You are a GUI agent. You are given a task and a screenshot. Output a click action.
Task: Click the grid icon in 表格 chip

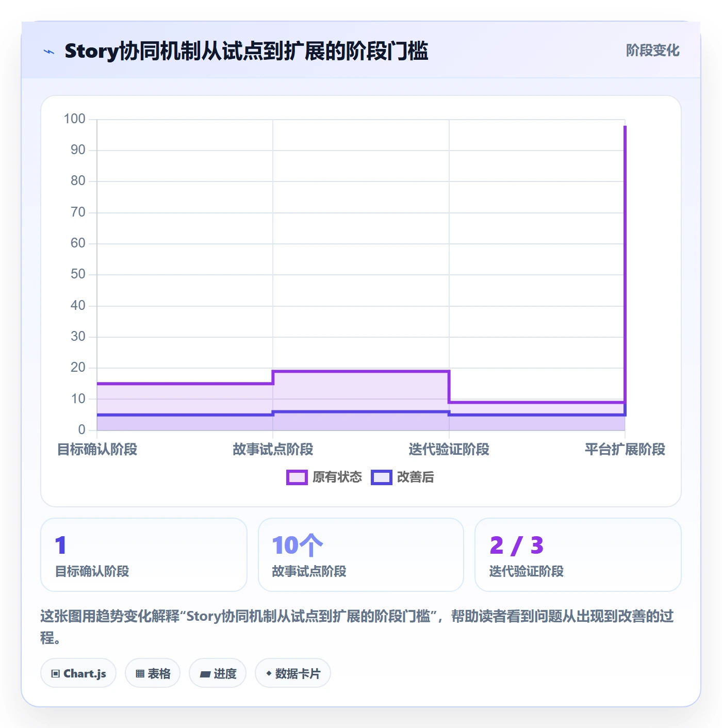(x=140, y=674)
